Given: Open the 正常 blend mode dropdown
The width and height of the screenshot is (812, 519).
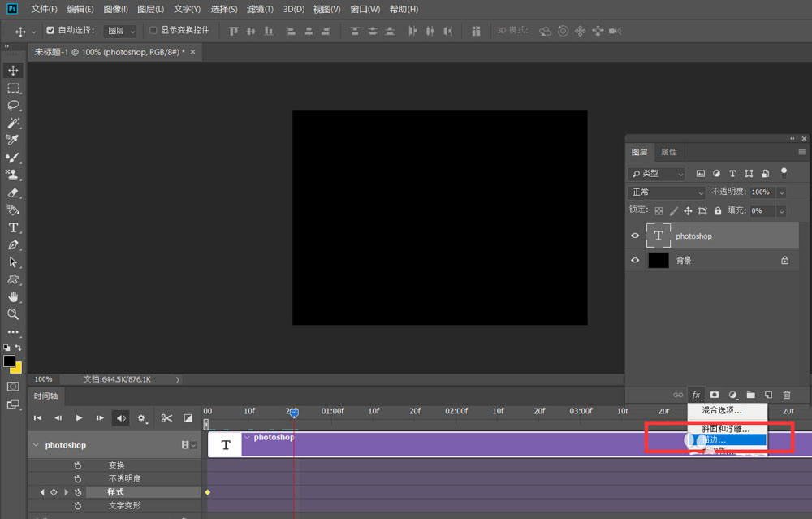Looking at the screenshot, I should [667, 192].
